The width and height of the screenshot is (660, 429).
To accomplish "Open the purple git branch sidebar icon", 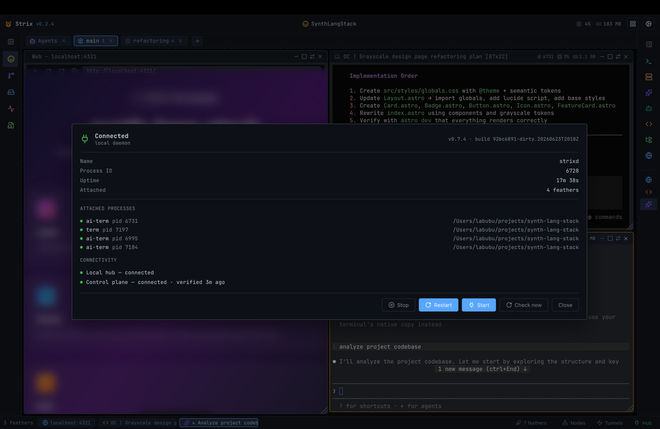I will 11,75.
